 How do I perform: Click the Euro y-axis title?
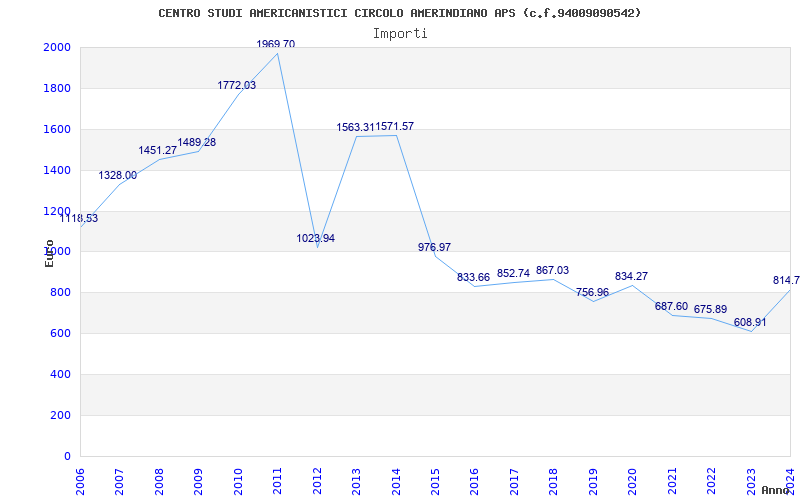click(x=49, y=254)
